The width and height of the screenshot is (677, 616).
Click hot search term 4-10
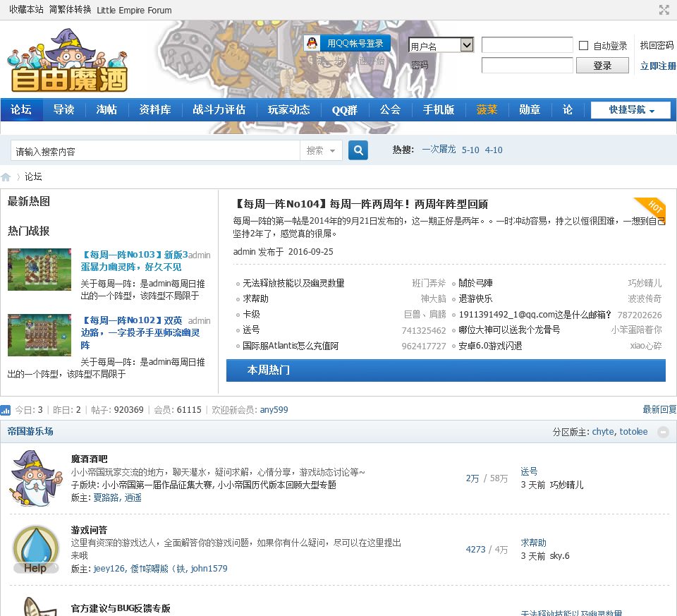494,150
